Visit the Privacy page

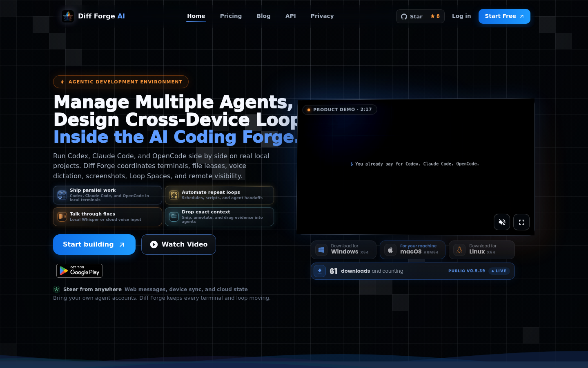(x=322, y=16)
